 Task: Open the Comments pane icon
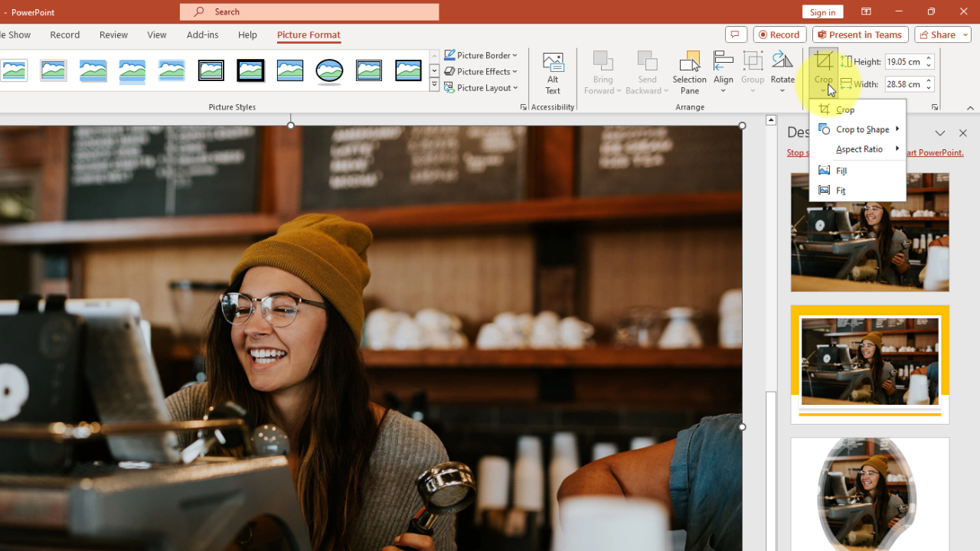click(x=736, y=34)
